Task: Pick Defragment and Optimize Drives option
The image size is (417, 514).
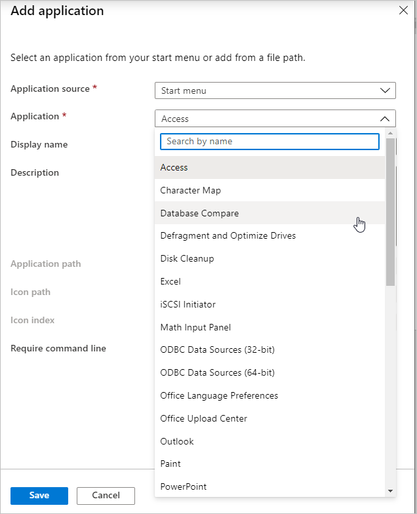Action: (270, 236)
